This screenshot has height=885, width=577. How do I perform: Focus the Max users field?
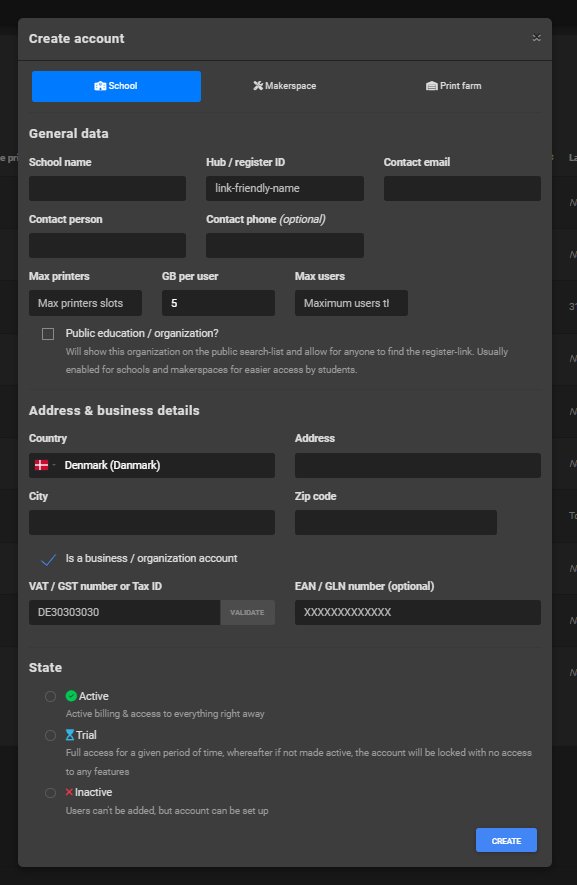coord(351,303)
